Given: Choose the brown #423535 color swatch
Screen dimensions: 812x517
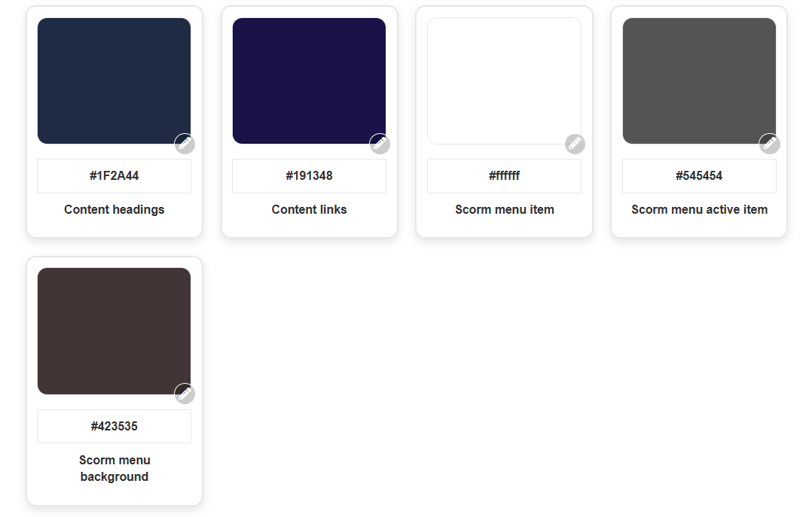Looking at the screenshot, I should point(114,330).
